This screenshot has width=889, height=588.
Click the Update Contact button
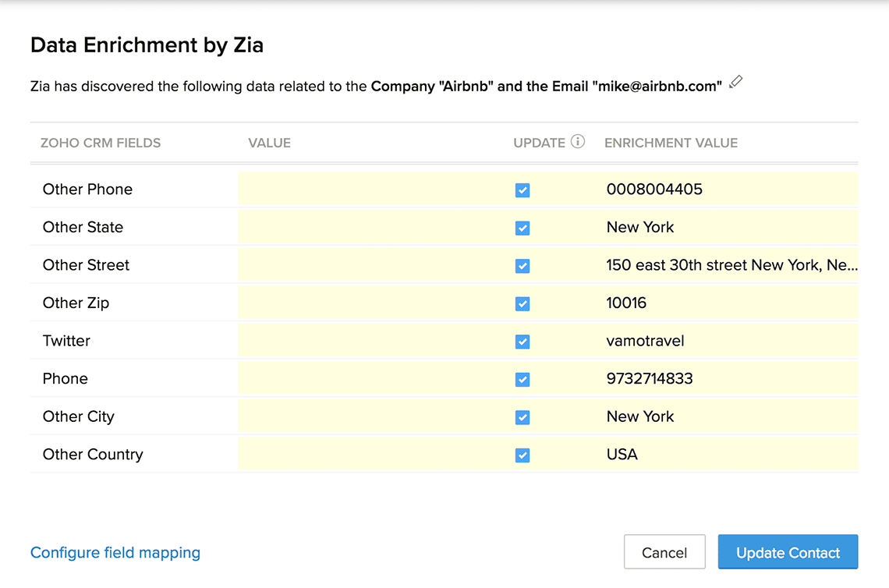pos(788,551)
